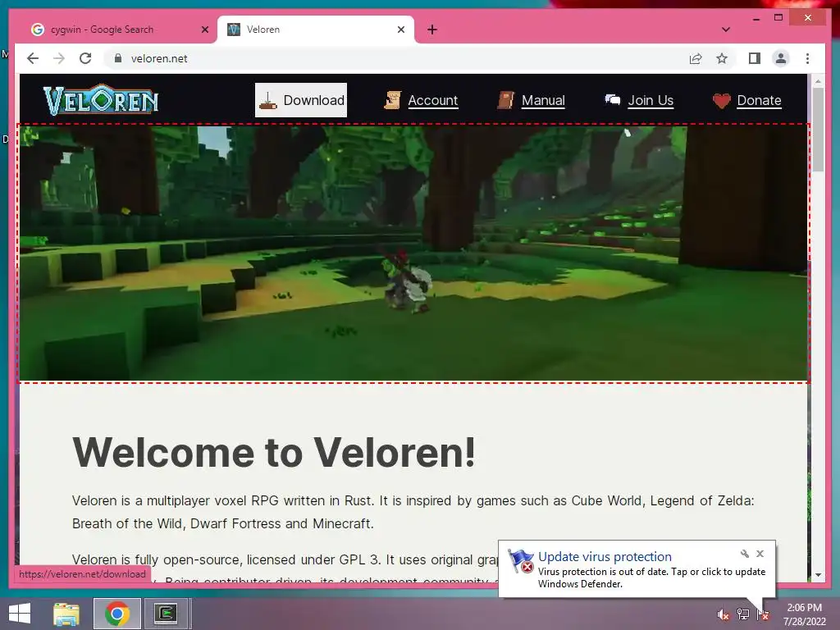Open Chrome three-dot menu
Screen dimensions: 840x630
(x=807, y=58)
